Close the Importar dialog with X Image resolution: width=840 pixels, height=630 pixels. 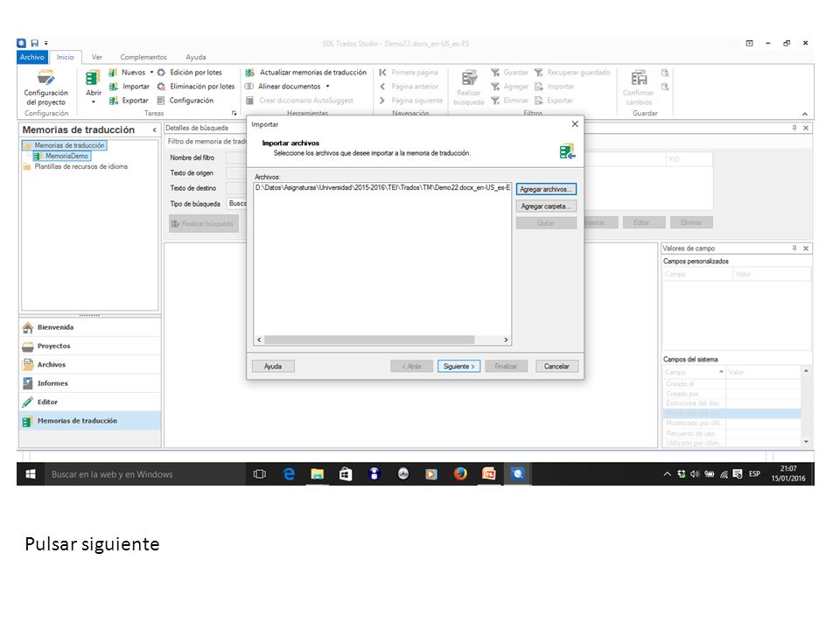point(574,123)
